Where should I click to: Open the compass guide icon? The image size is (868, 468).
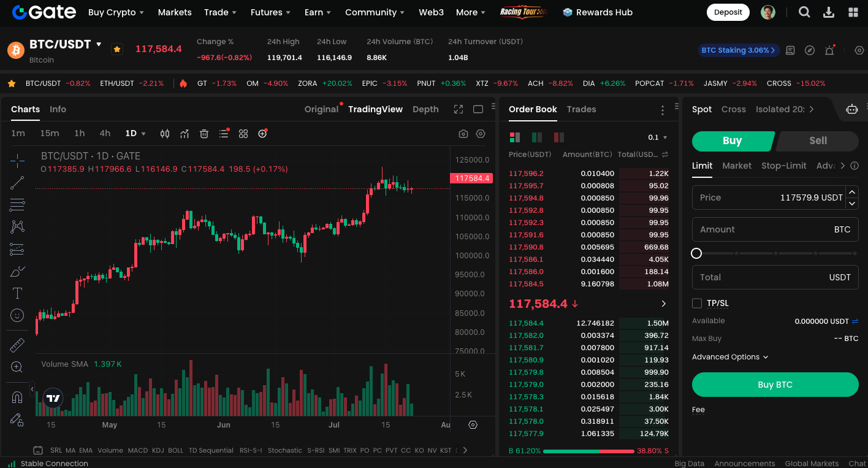click(810, 50)
